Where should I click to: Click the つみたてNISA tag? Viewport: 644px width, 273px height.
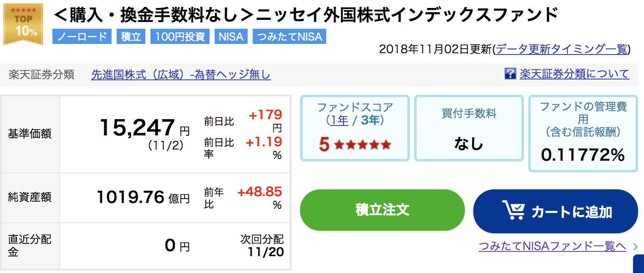pos(289,36)
